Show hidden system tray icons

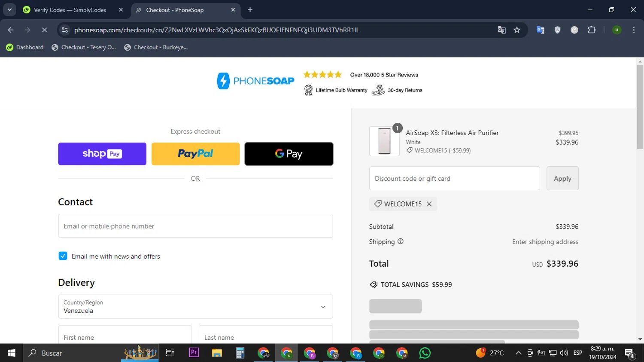tap(519, 353)
